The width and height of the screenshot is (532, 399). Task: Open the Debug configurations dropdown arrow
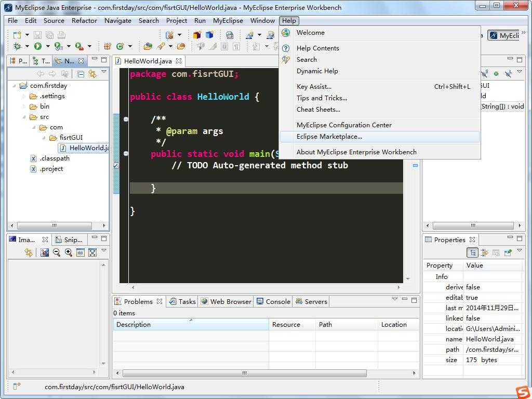click(27, 46)
